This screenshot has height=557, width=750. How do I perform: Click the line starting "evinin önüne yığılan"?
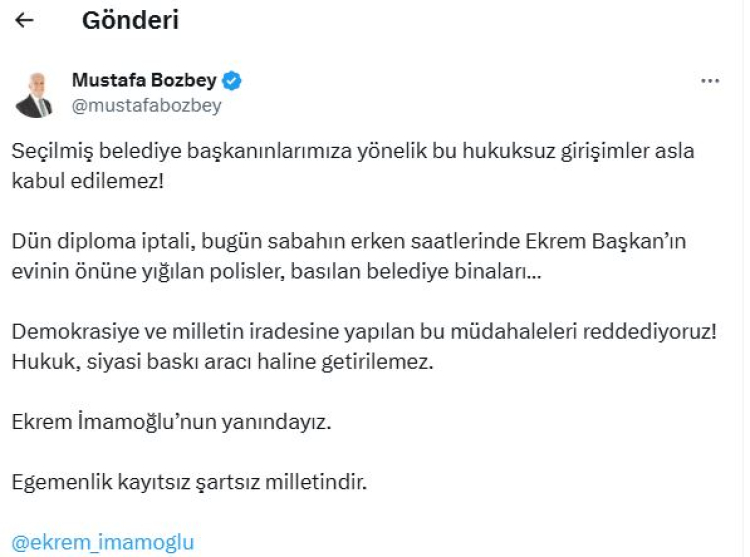click(x=276, y=273)
